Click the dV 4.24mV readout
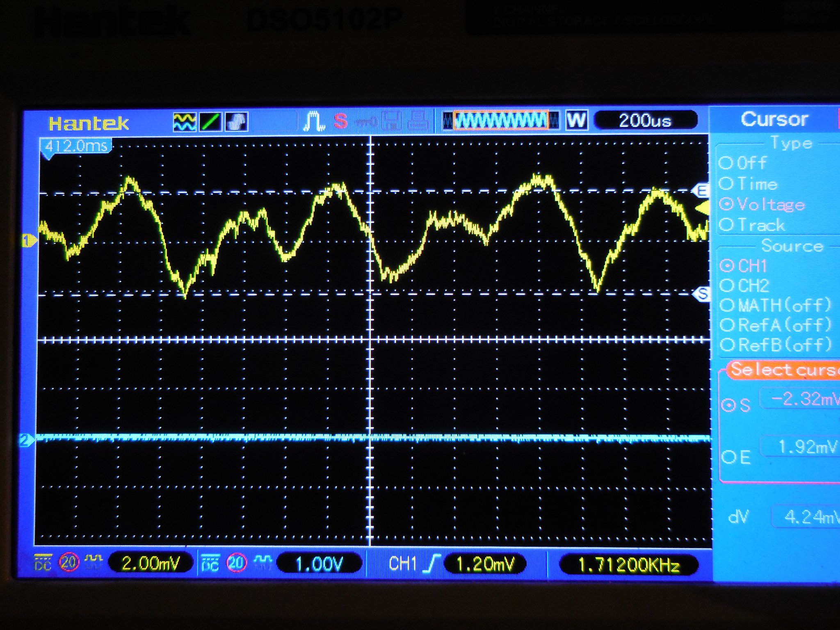 click(x=806, y=517)
